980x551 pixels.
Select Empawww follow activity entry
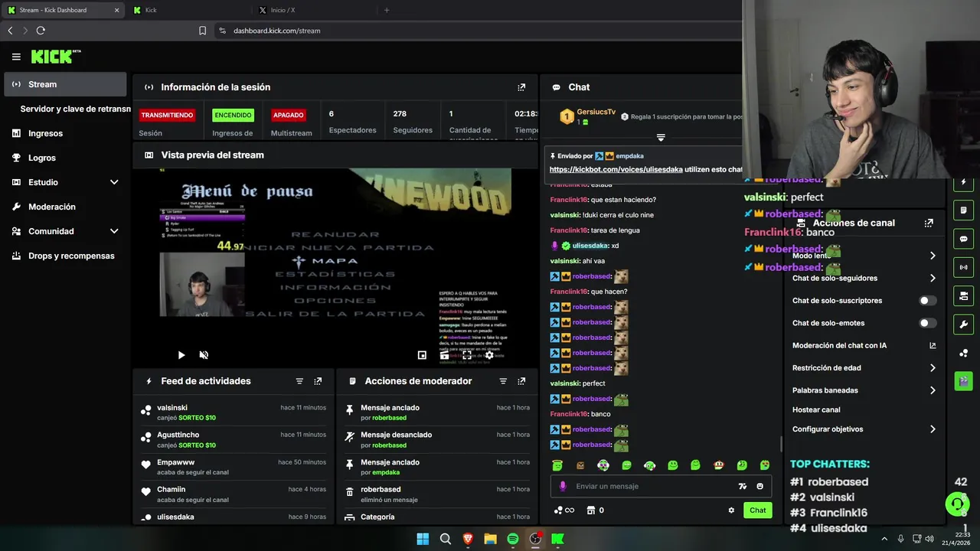tap(234, 468)
